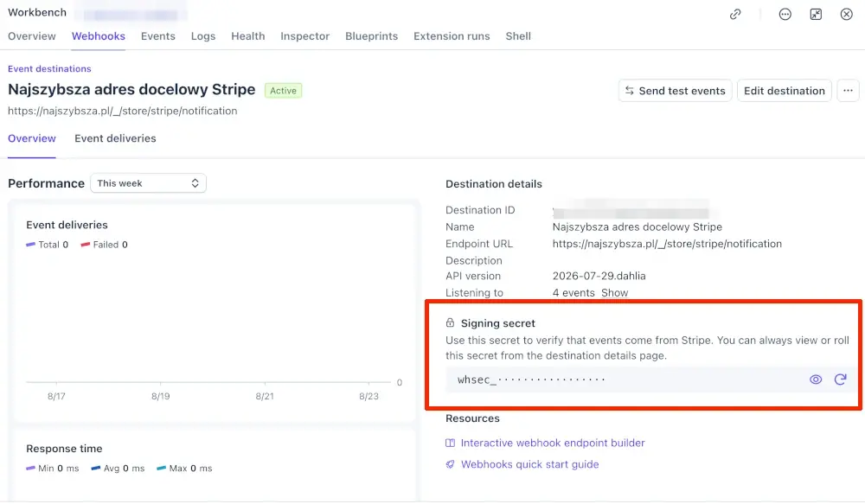Open the Health tab
The width and height of the screenshot is (865, 504).
[x=247, y=36]
